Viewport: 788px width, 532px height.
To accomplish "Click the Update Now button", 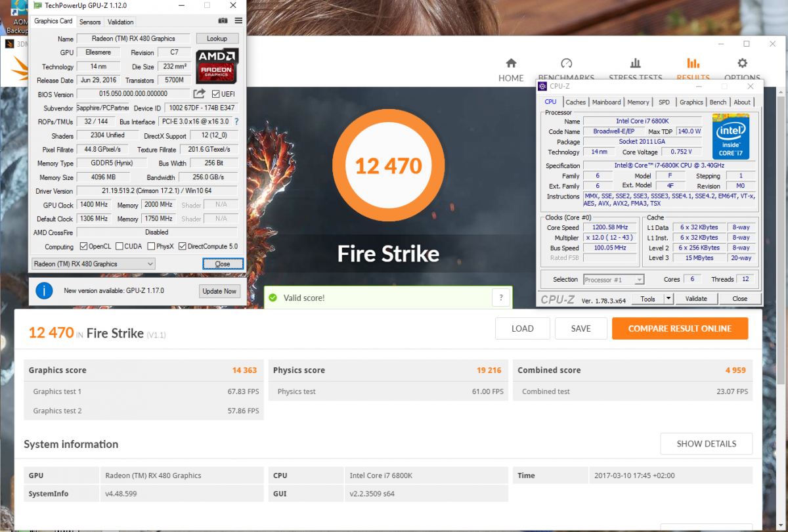I will click(x=219, y=291).
